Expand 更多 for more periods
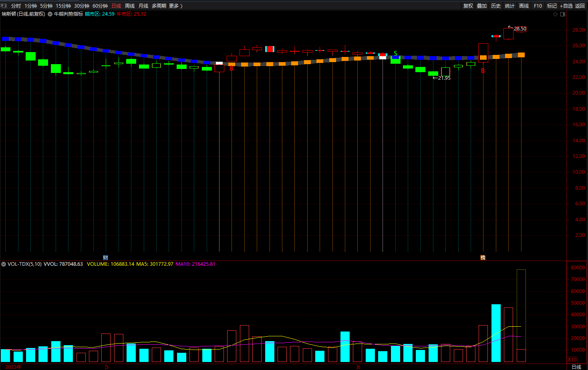Screen dimensions: 588x370 (175, 6)
